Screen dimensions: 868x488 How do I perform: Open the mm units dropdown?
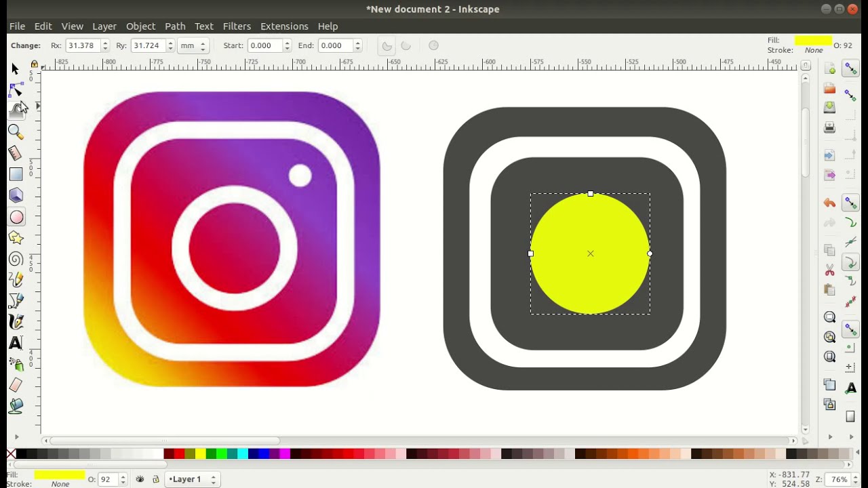tap(195, 45)
